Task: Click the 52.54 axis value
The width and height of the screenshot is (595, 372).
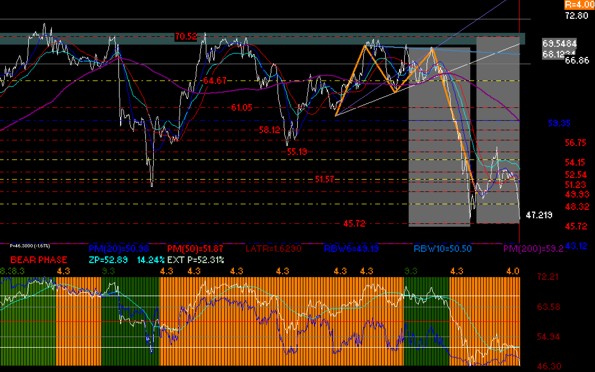Action: point(576,175)
